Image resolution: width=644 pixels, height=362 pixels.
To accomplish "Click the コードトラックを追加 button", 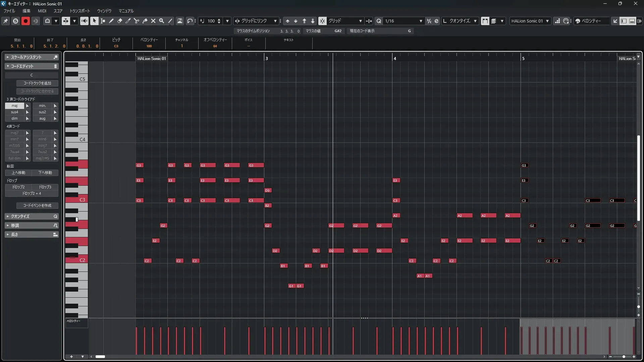I will [x=37, y=83].
